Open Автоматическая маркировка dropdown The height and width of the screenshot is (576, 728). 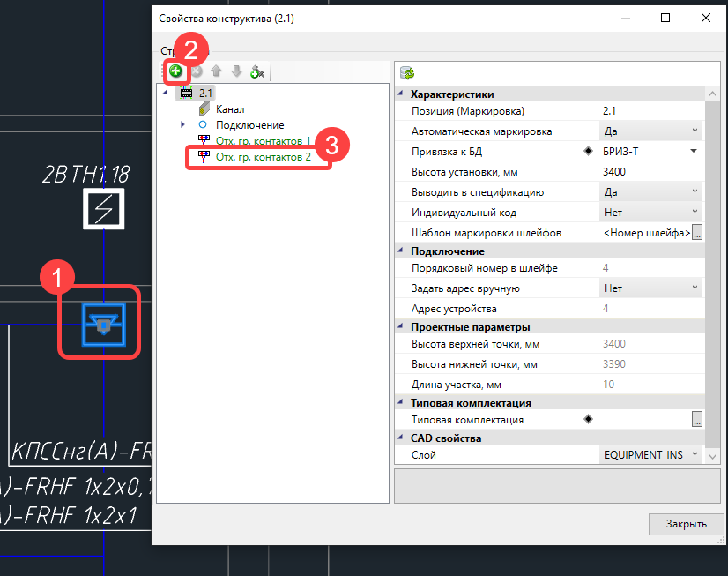click(x=695, y=131)
